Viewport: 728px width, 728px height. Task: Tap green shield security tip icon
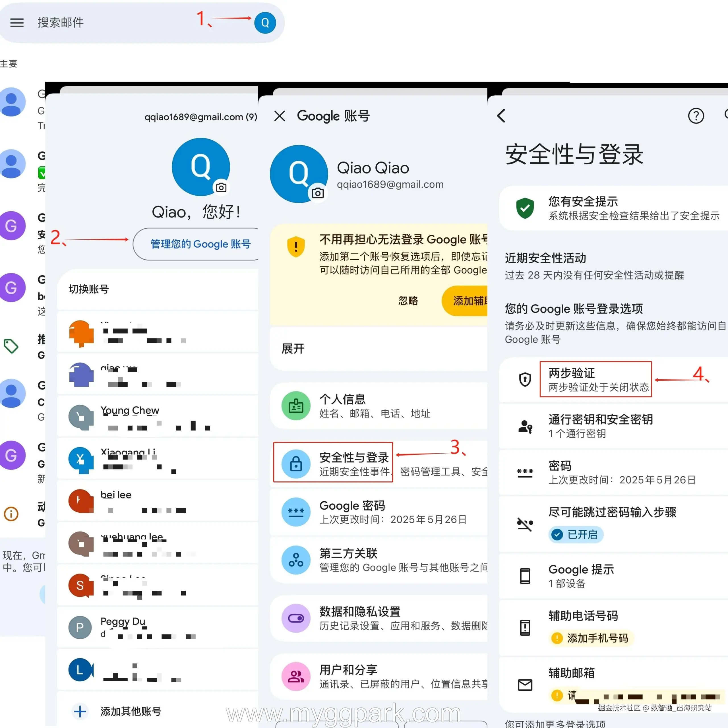pos(525,208)
